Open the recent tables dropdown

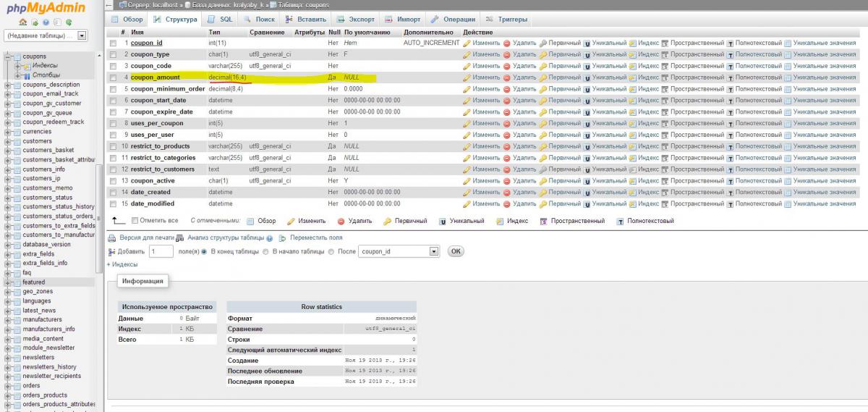(x=82, y=35)
